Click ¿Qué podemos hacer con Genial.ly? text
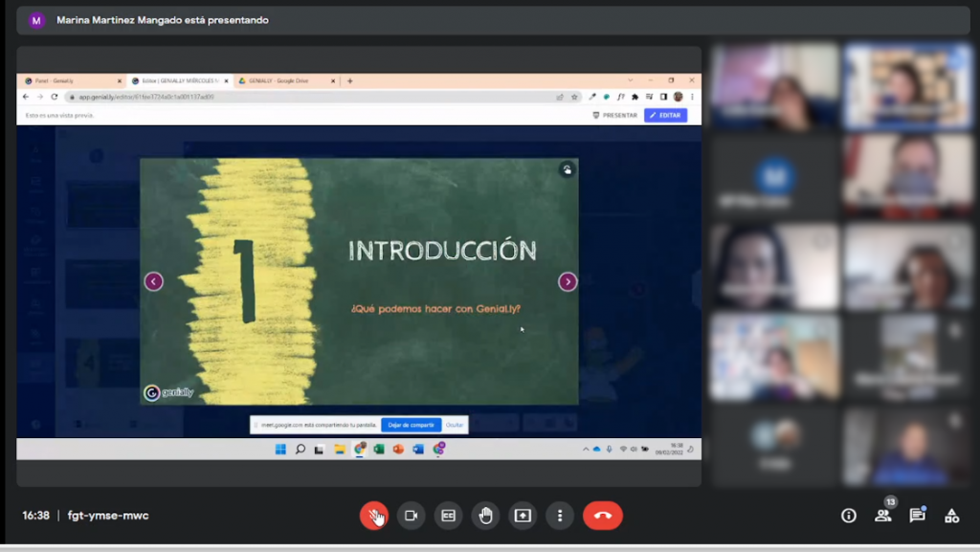The image size is (980, 552). [435, 308]
